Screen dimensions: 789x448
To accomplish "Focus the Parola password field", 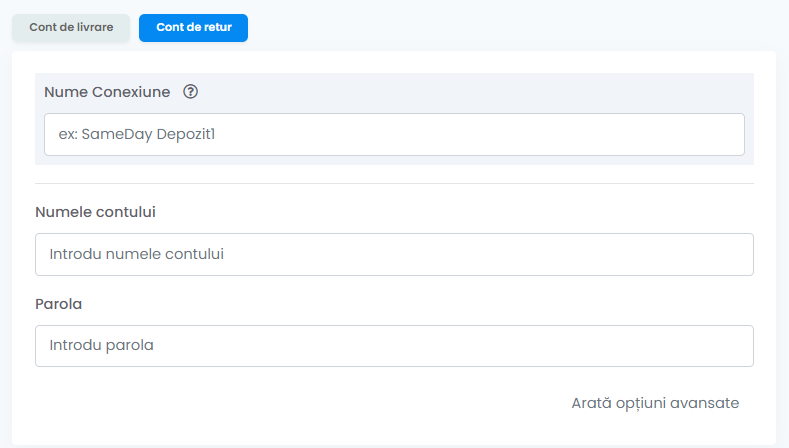I will [x=394, y=346].
